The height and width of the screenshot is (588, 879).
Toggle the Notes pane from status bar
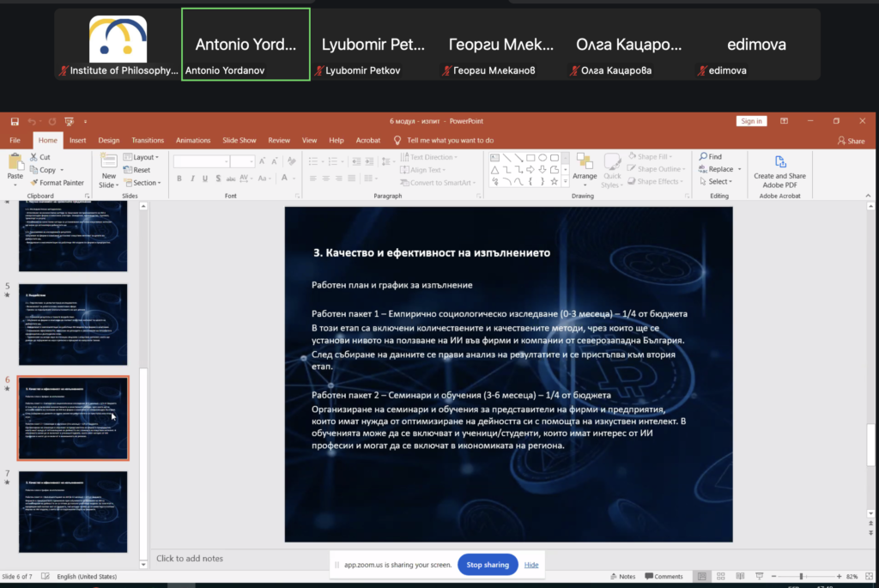(x=623, y=576)
